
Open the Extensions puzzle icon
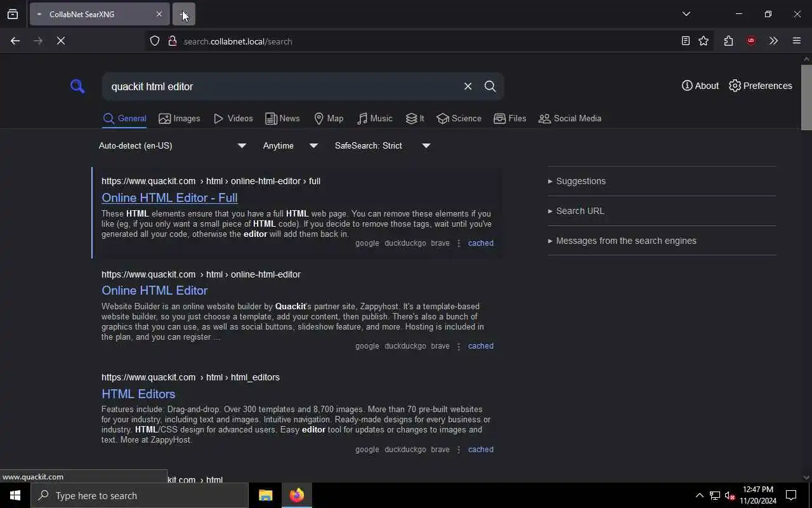[x=728, y=41]
